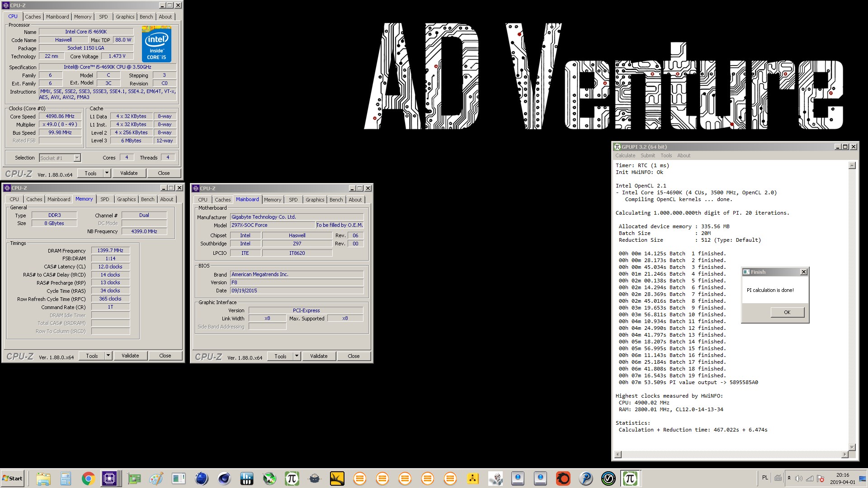
Task: Launch Calculator from the taskbar
Action: click(66, 479)
